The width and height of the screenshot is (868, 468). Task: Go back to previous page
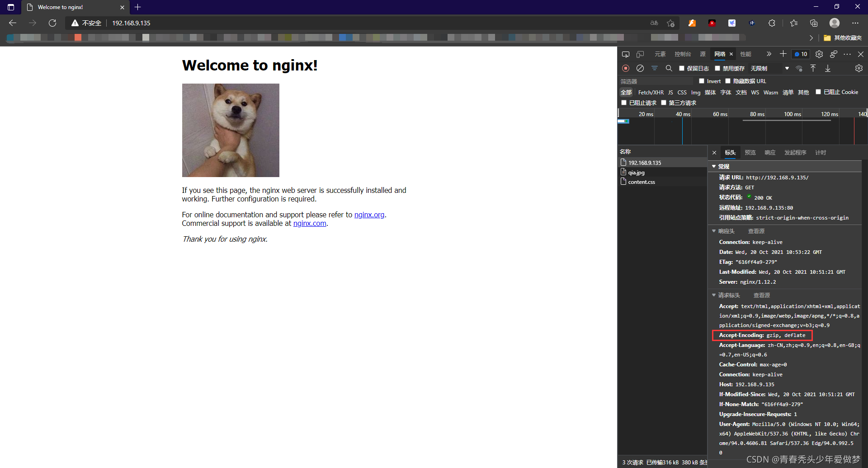tap(13, 23)
